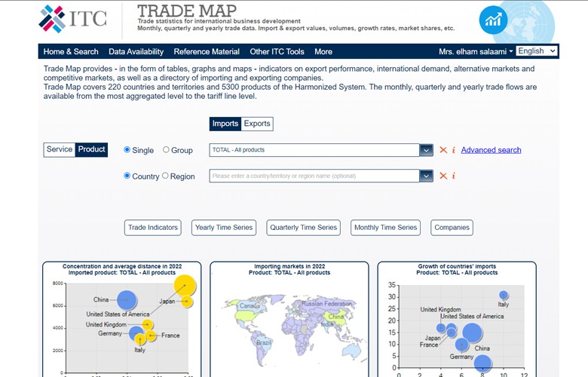
Task: Click the TOTAL - All products field
Action: 314,150
